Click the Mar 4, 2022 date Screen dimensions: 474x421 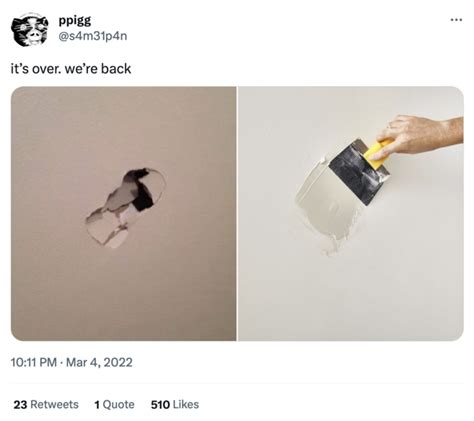coord(99,362)
